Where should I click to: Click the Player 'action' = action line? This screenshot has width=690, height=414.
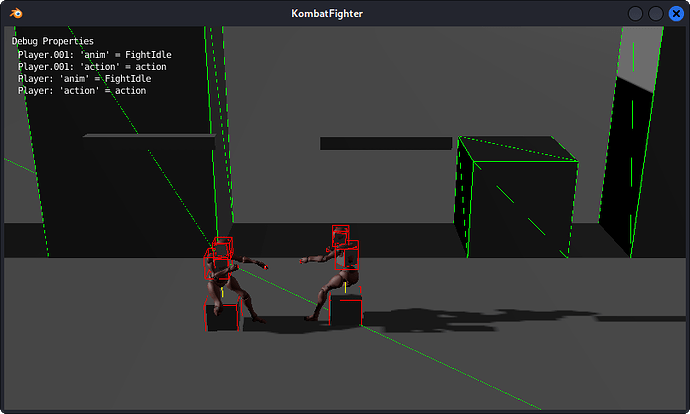click(x=82, y=90)
